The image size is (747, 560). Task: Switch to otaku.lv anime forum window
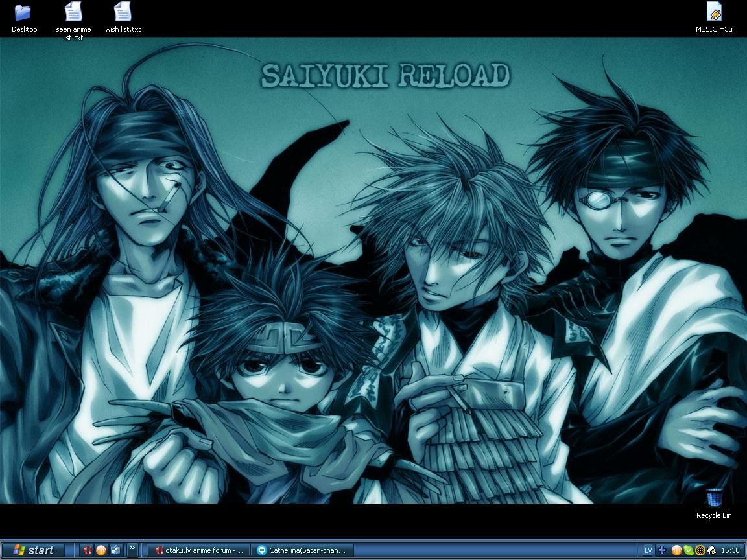[198, 550]
